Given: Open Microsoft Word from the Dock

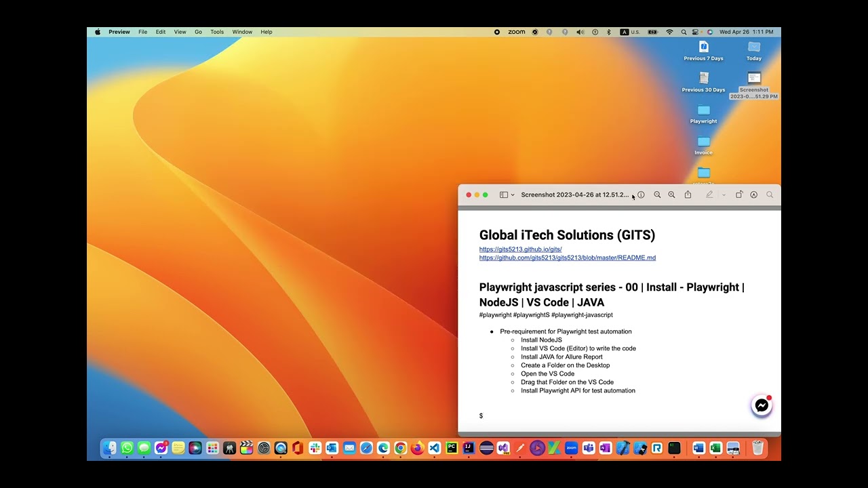Looking at the screenshot, I should click(x=698, y=448).
